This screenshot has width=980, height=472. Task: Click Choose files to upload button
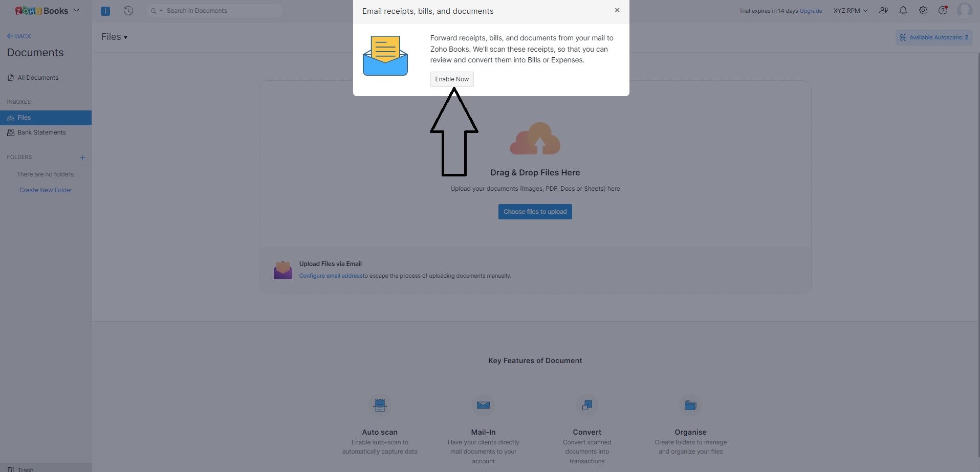coord(535,212)
